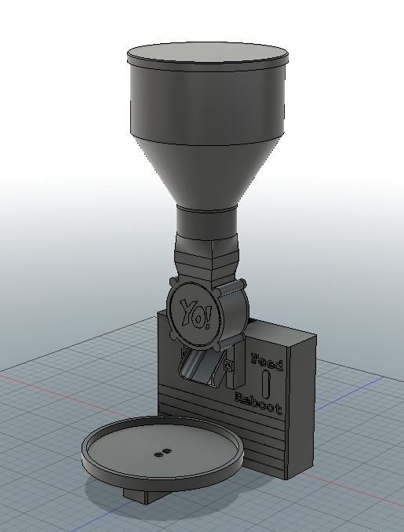The height and width of the screenshot is (532, 404).
Task: Select the rectangular support block under the bowl
Action: click(146, 496)
